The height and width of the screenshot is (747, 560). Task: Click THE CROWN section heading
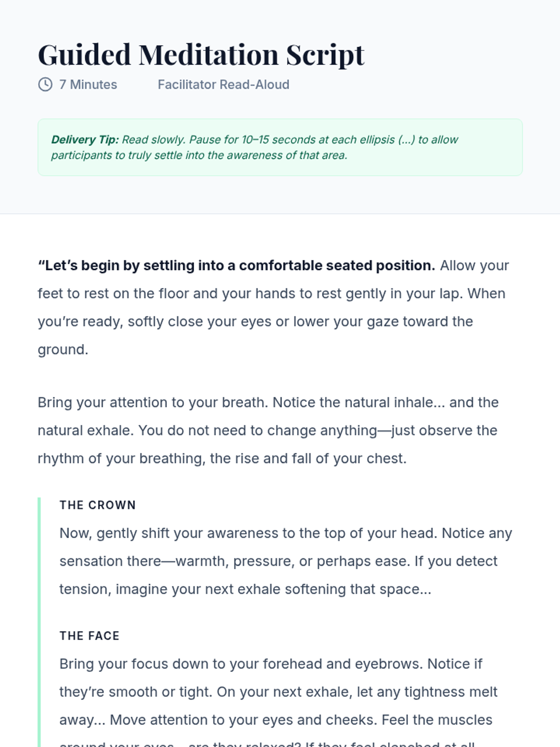tap(98, 505)
